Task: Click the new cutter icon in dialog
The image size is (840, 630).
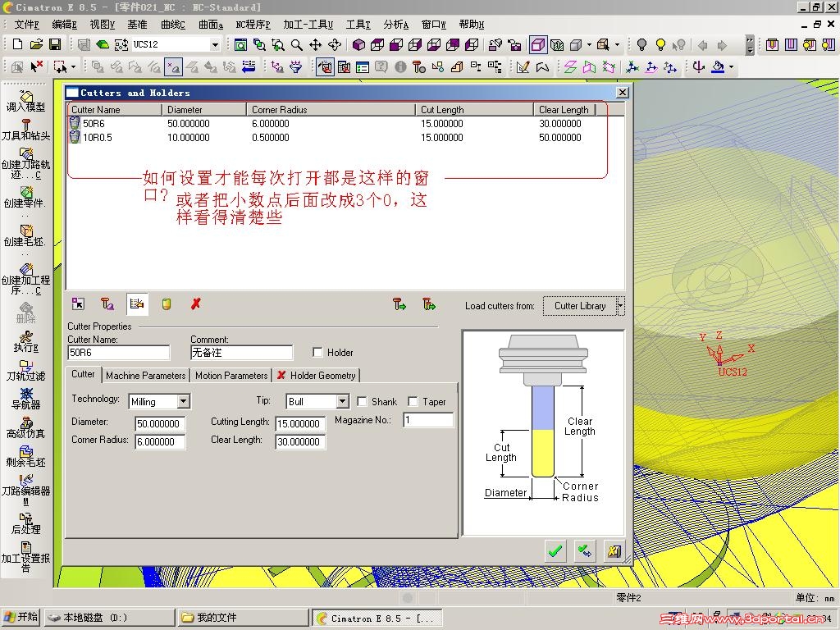Action: (107, 304)
